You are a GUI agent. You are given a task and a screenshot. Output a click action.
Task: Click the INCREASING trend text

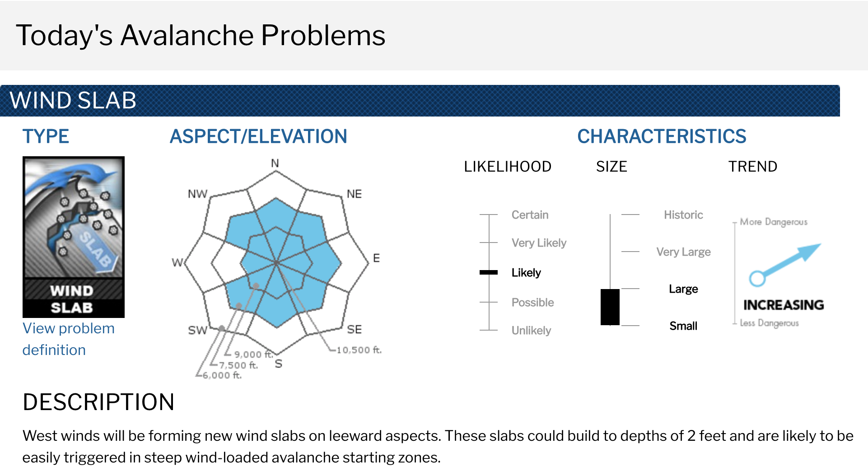click(784, 305)
